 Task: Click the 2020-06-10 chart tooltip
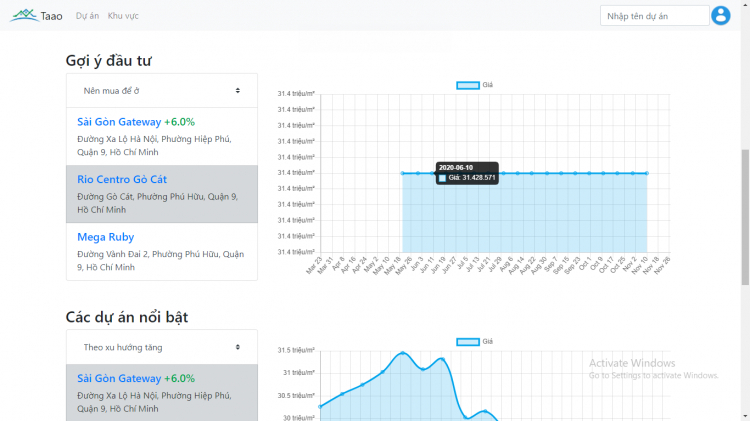point(467,173)
